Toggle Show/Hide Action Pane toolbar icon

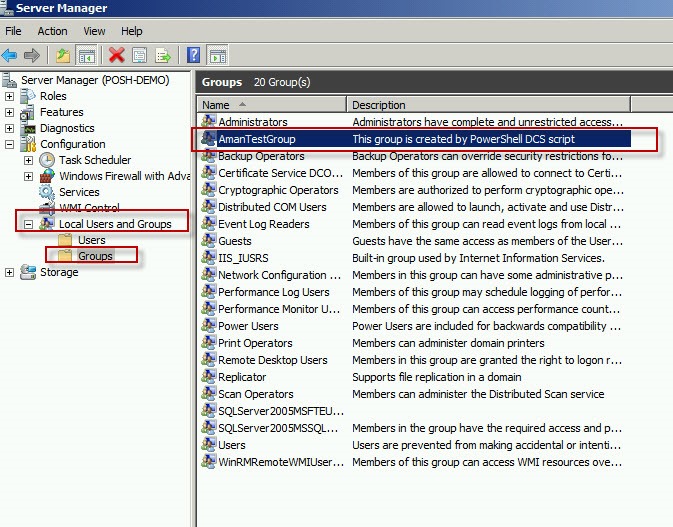218,55
